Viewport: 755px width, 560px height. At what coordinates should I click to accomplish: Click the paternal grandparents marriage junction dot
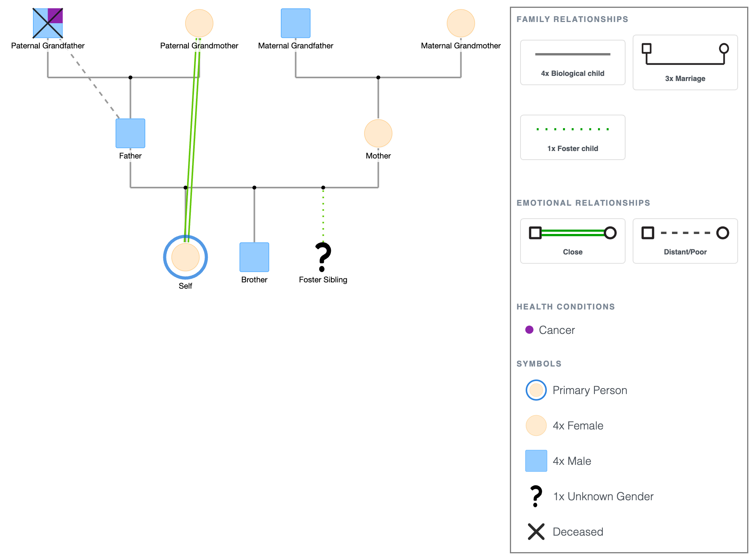coord(130,77)
